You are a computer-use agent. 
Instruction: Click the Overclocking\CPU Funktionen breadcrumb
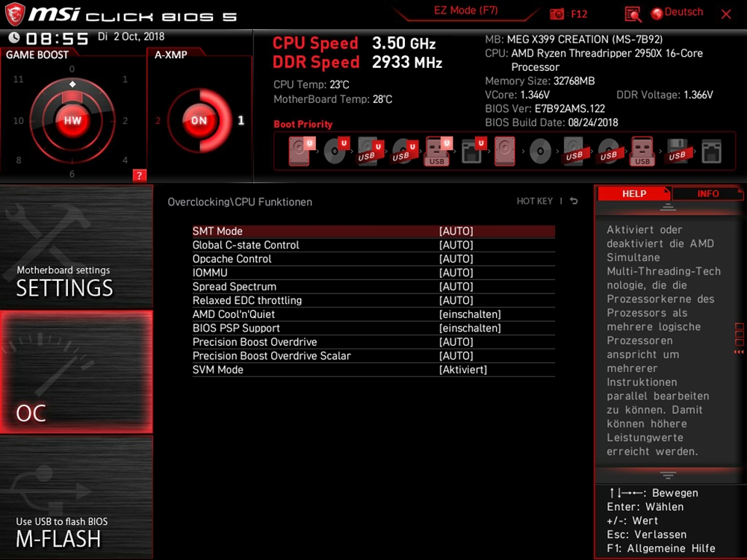(240, 202)
